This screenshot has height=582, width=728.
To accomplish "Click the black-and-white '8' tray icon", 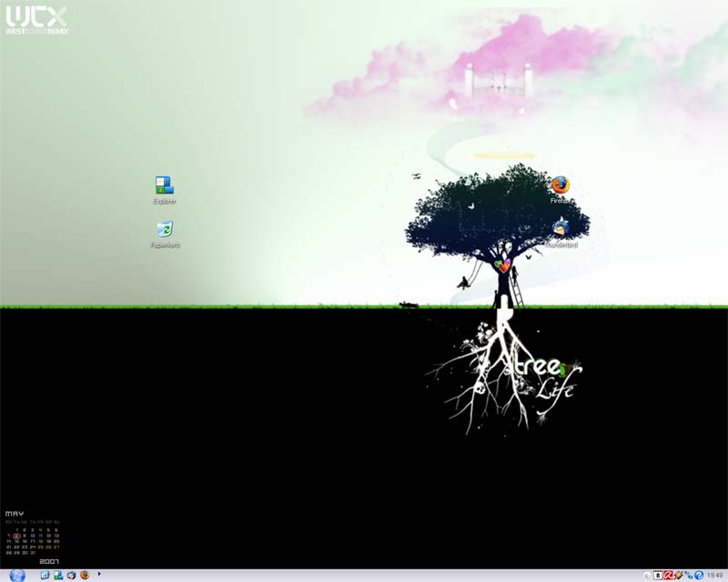I will coord(658,575).
